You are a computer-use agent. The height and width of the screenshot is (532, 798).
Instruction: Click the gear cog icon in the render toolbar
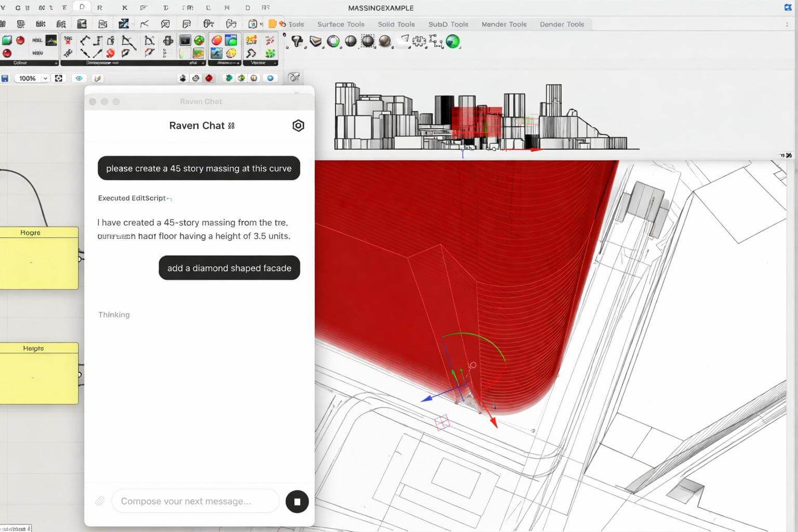pyautogui.click(x=419, y=42)
